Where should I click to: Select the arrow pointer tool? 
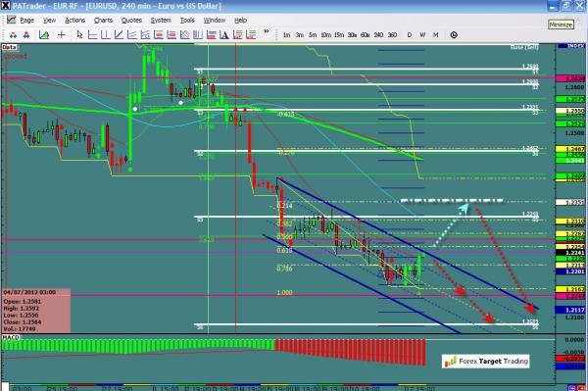[79, 35]
